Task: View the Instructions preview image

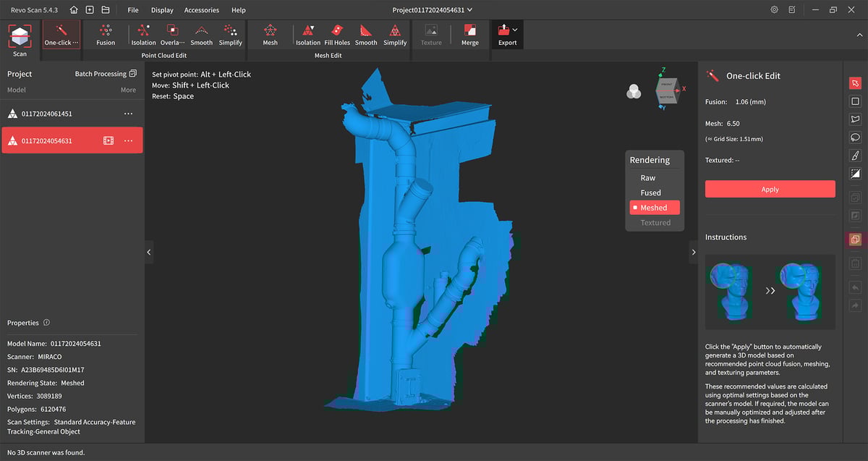Action: 770,292
